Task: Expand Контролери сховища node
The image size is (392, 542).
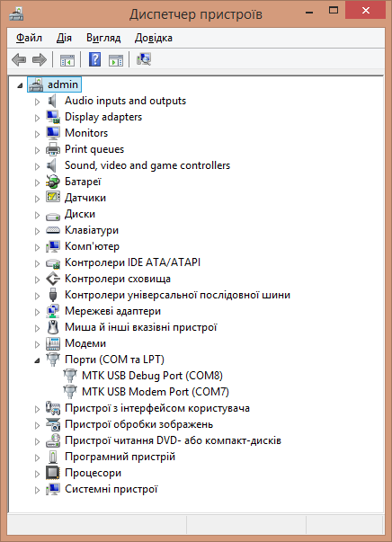Action: coord(38,280)
